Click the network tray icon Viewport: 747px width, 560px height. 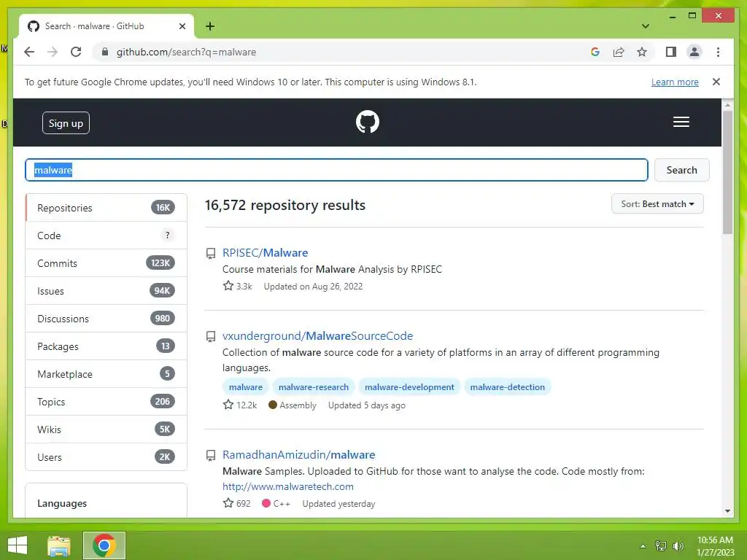pos(661,546)
